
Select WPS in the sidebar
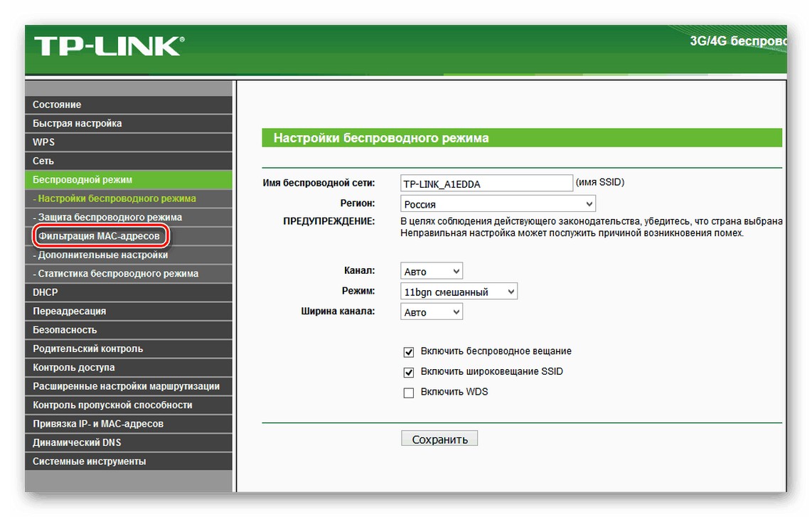(x=129, y=142)
